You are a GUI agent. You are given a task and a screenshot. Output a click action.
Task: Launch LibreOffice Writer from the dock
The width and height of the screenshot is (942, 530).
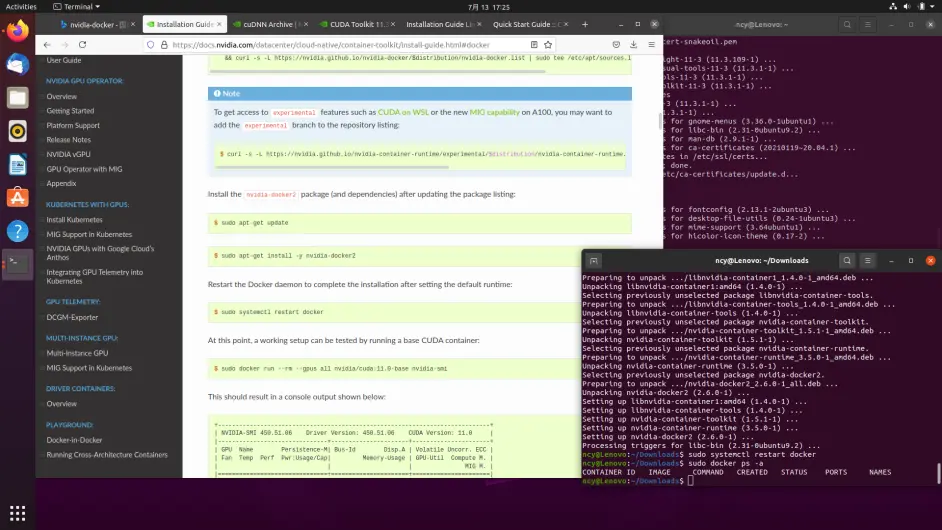[x=17, y=165]
